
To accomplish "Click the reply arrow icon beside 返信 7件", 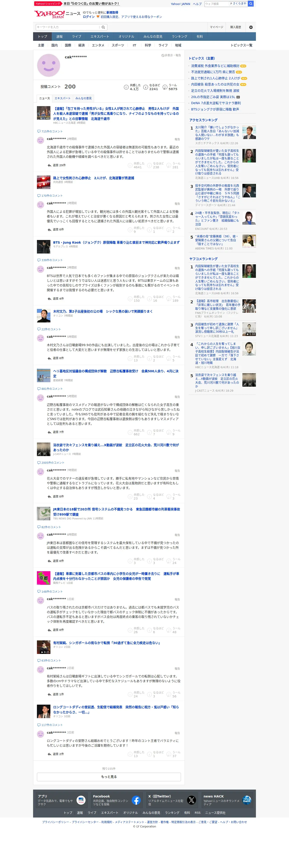I will [50, 432].
